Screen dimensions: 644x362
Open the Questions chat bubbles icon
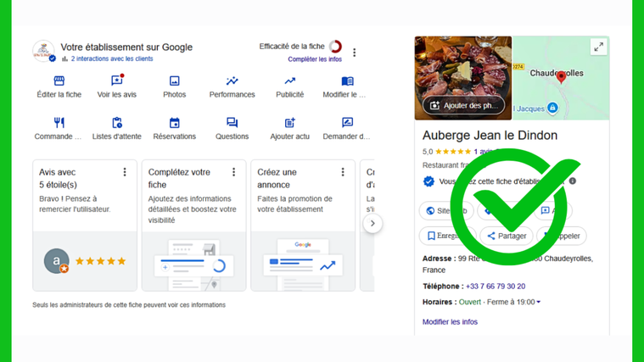tap(232, 122)
